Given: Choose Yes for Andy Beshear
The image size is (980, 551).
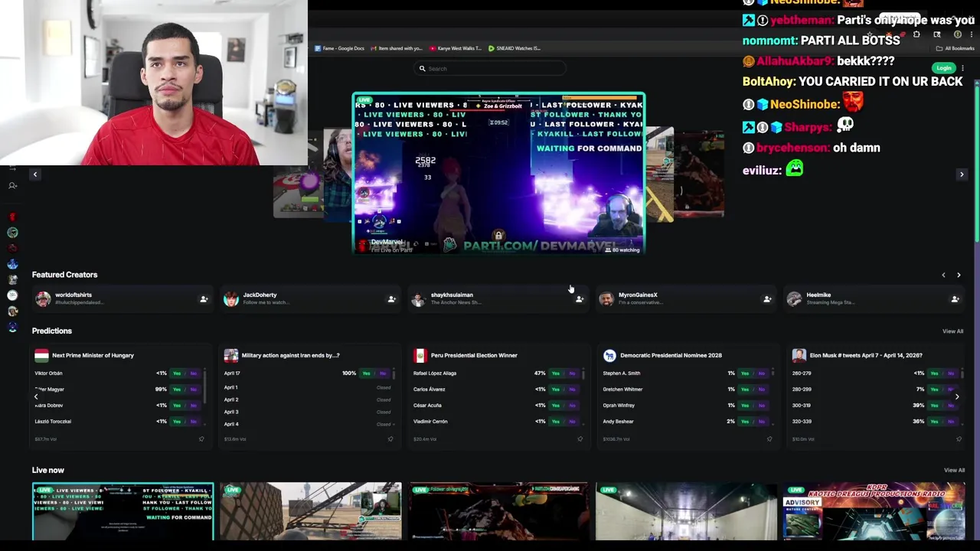Looking at the screenshot, I should [x=745, y=422].
